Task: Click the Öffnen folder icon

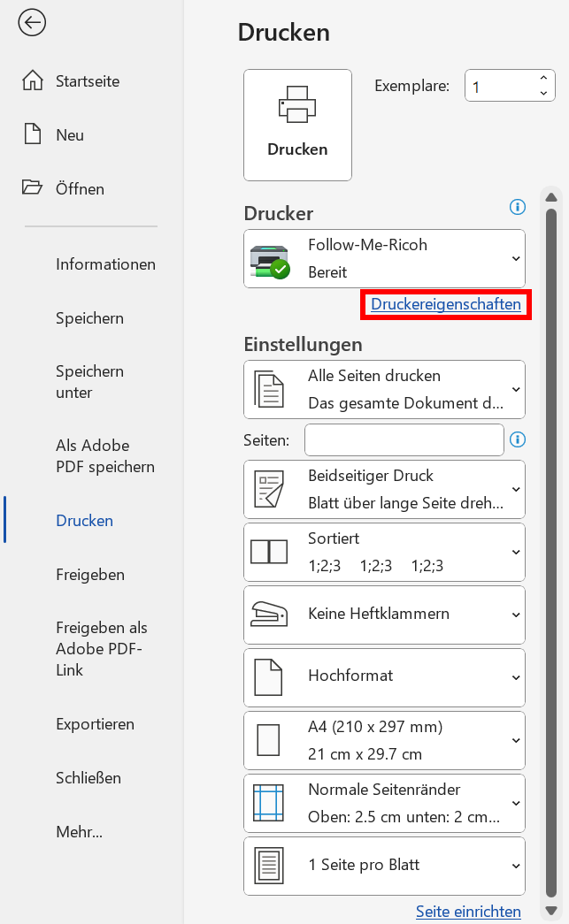Action: [x=33, y=188]
